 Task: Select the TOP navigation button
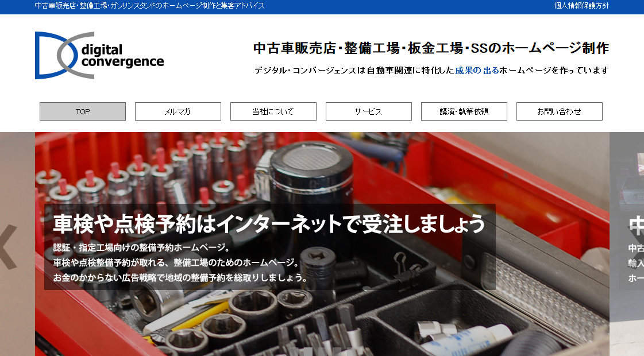83,111
